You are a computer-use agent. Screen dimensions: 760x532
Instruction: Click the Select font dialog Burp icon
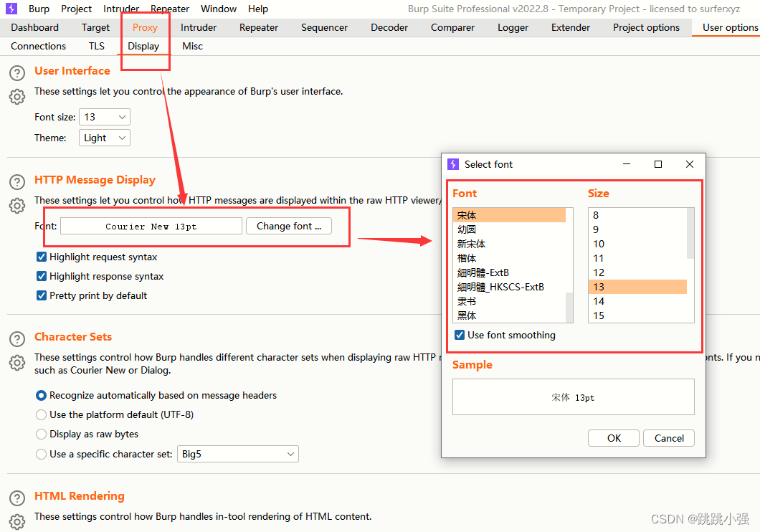(x=453, y=164)
